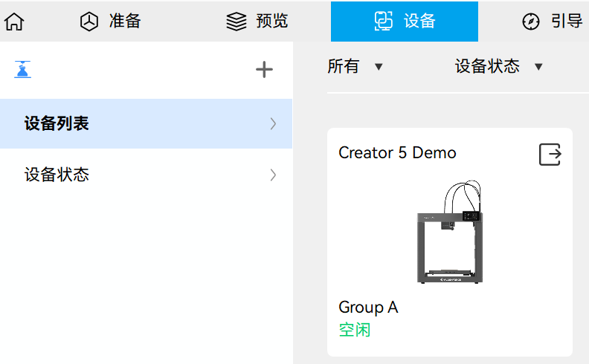Viewport: 589px width, 364px height.
Task: Open the 准备 tab
Action: coord(110,21)
